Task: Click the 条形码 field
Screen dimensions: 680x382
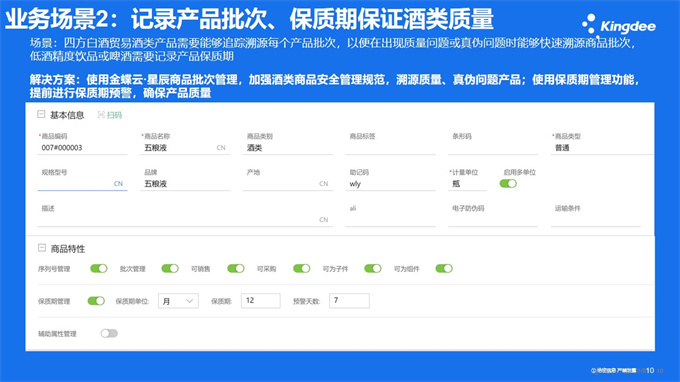Action: 493,148
